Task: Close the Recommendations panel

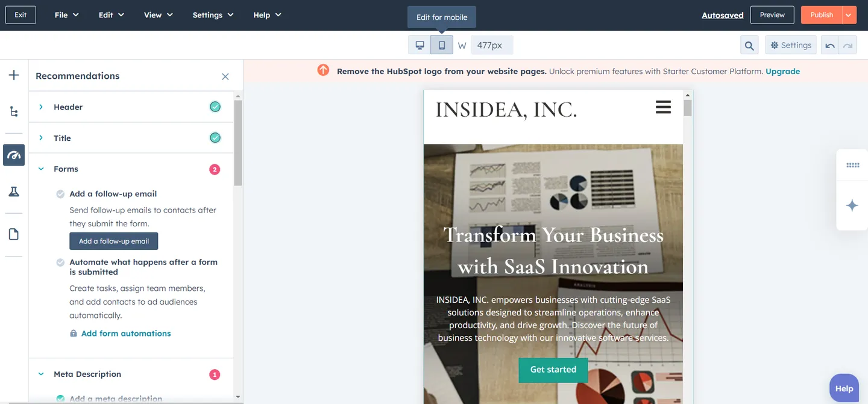Action: coord(225,76)
